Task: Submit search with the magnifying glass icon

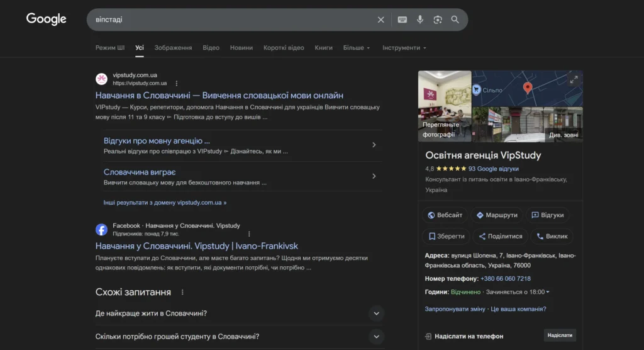Action: [x=455, y=20]
